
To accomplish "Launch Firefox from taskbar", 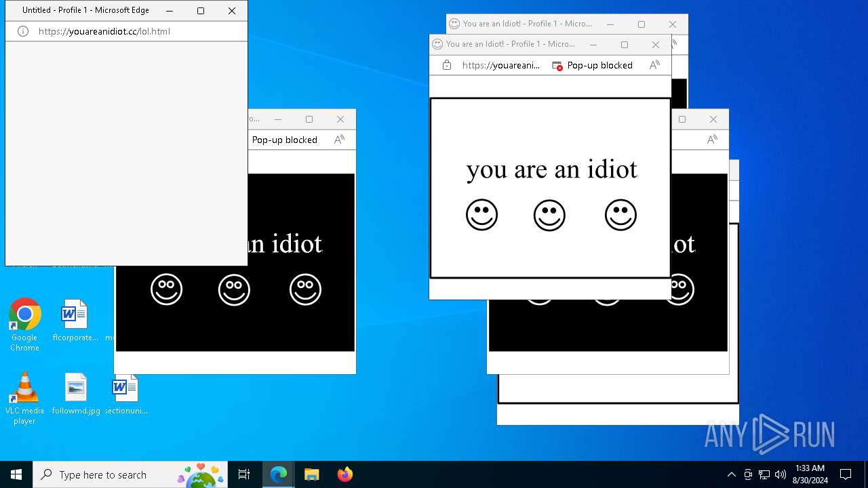I will pos(345,474).
